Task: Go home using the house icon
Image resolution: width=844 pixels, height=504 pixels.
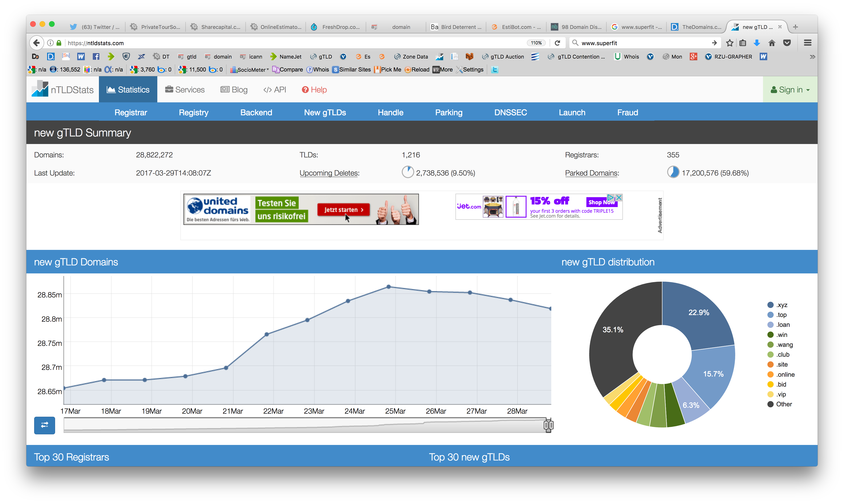Action: point(772,43)
